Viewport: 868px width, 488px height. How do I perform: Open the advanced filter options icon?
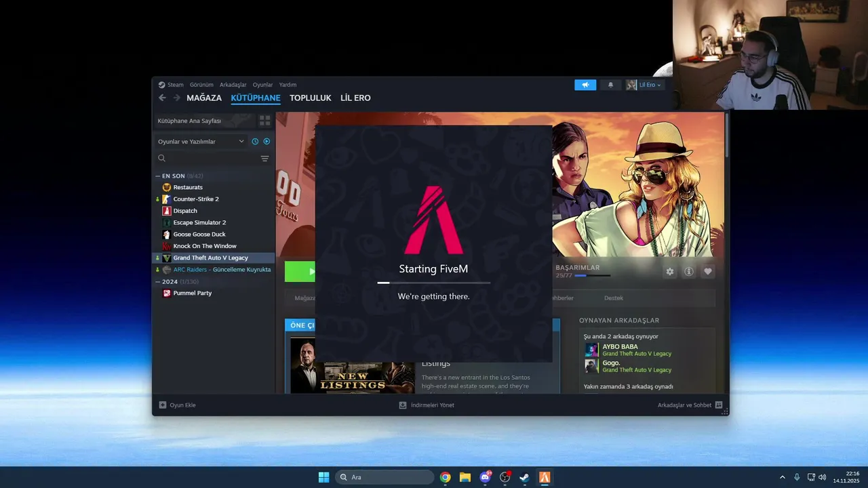click(264, 159)
